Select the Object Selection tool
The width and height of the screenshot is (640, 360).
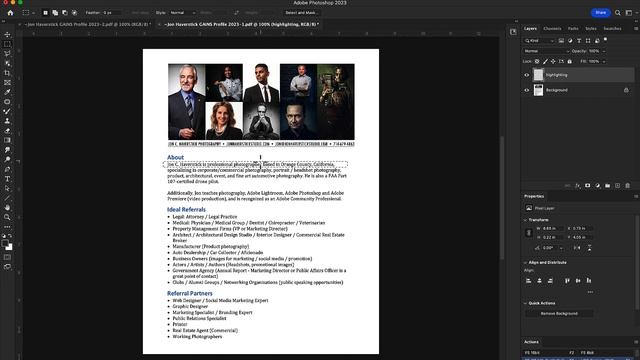[x=7, y=63]
